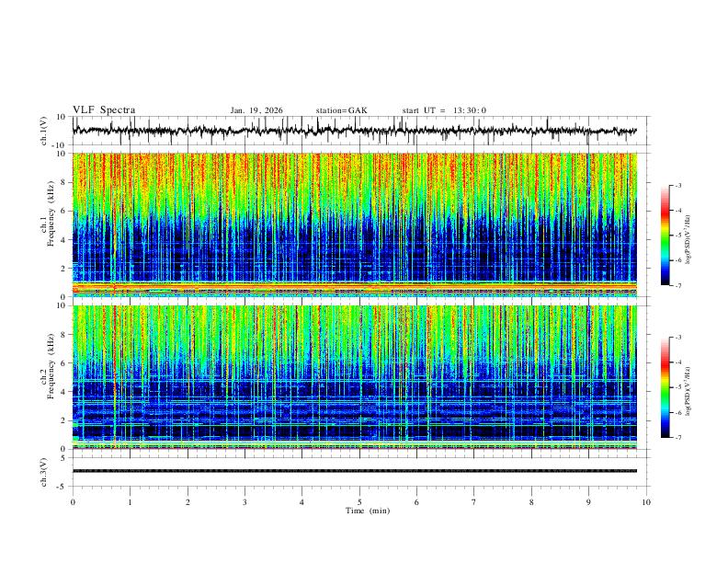This screenshot has width=728, height=563.
Task: Click the ch.1 colorbar "log(PSD)(V²/Hz)" label
Action: click(x=688, y=239)
